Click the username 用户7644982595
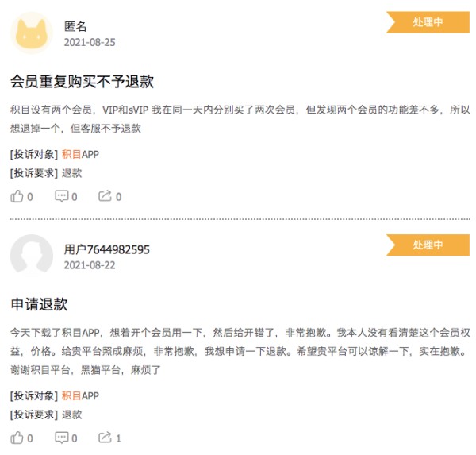 click(x=107, y=249)
